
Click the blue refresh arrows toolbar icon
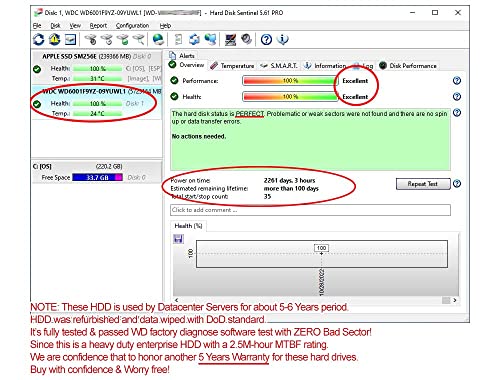tap(39, 40)
